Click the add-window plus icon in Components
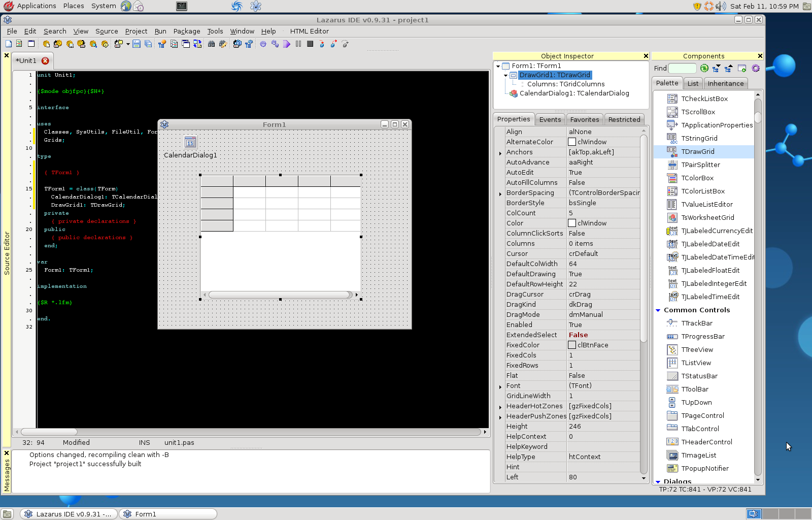Screen dimensions: 812x520 point(742,68)
